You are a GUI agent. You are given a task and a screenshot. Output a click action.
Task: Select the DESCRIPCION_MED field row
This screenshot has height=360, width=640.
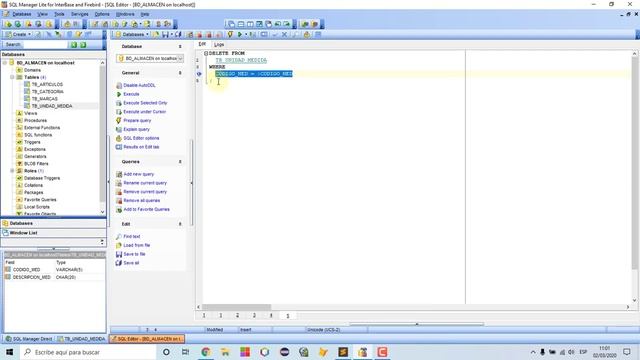pos(54,277)
